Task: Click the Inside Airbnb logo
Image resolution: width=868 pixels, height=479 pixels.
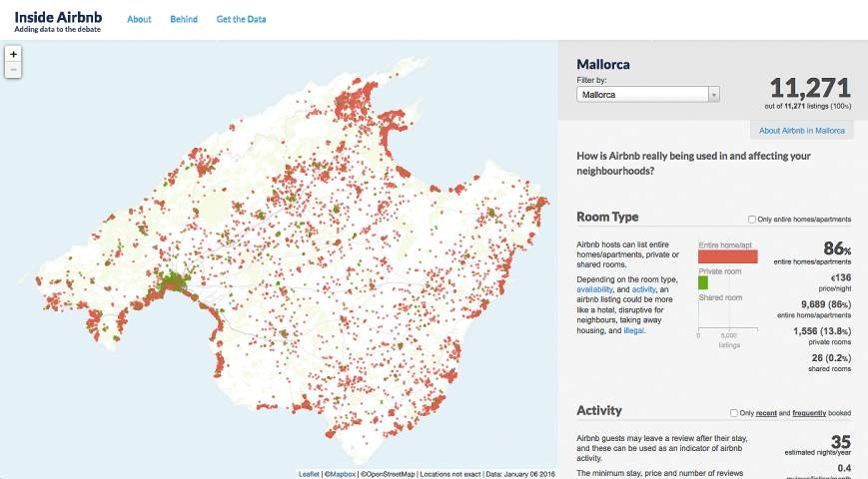Action: point(58,22)
